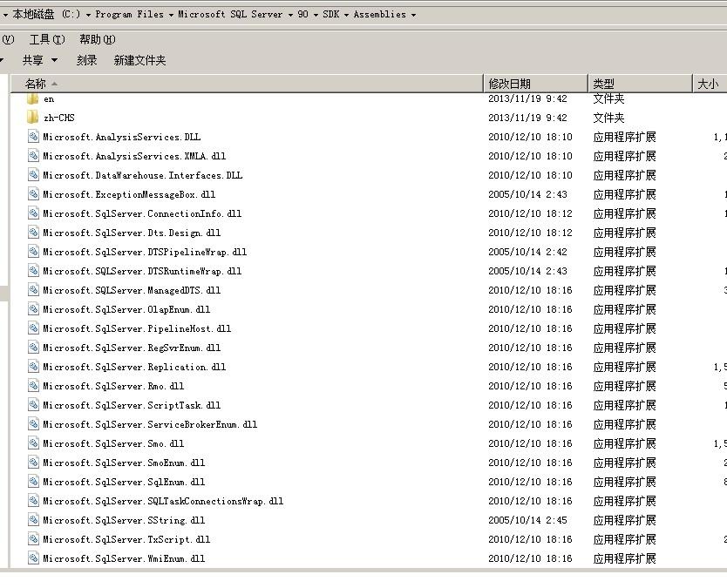Screen dimensions: 727x588
Task: Select the Microsoft.AnalysisServices.XMLA.dll file icon
Action: point(33,156)
